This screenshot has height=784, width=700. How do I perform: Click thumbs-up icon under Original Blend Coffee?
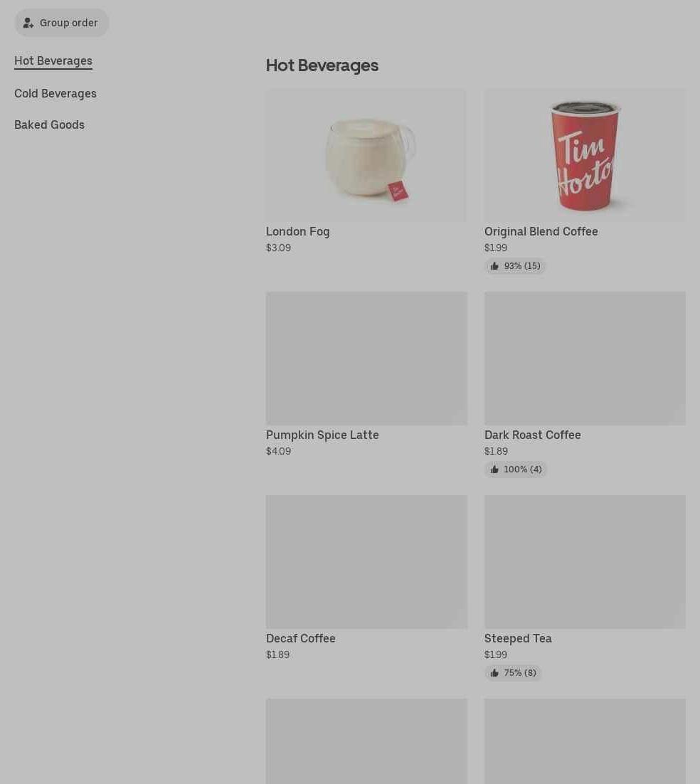494,266
